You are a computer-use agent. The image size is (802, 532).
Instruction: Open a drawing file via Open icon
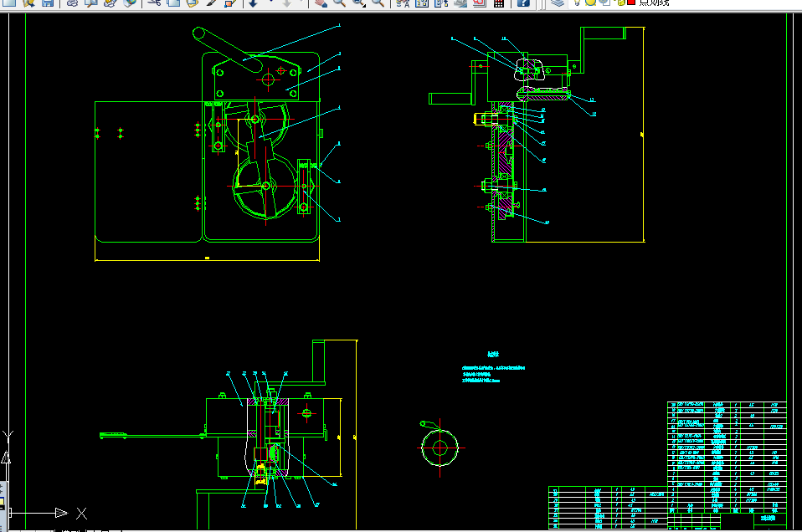point(28,3)
